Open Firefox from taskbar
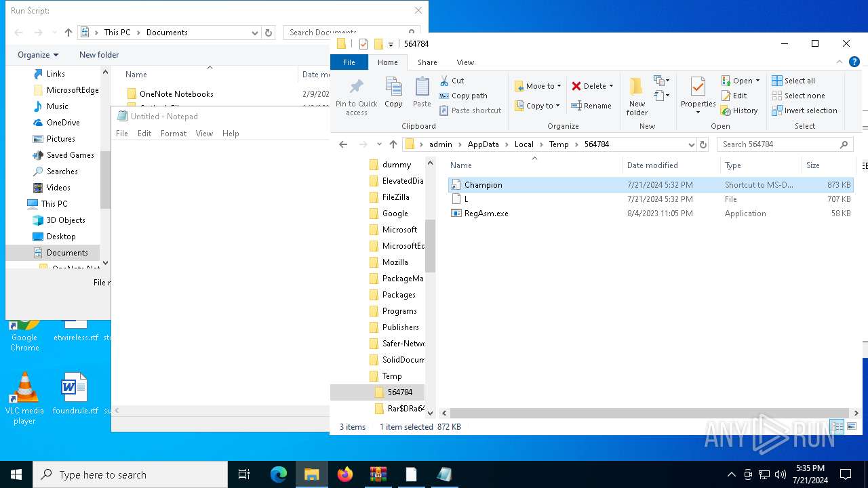Screen dimensions: 868x488 (345, 474)
